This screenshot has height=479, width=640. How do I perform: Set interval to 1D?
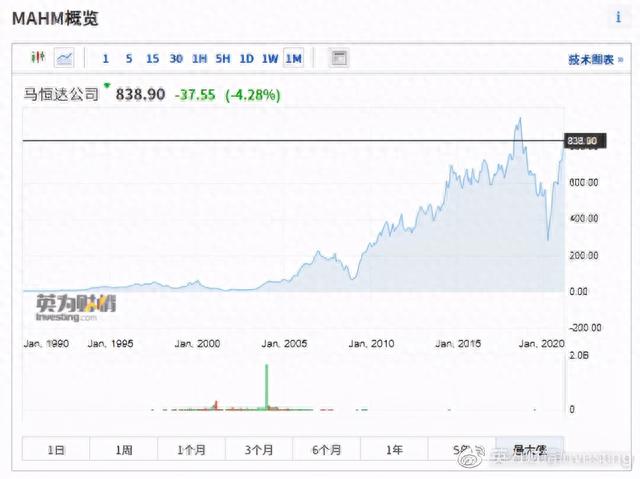(247, 58)
